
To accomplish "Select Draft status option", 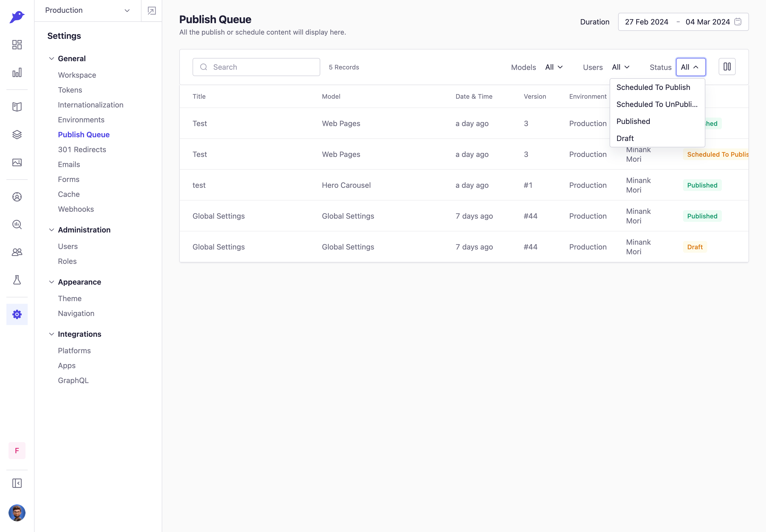I will [657, 138].
